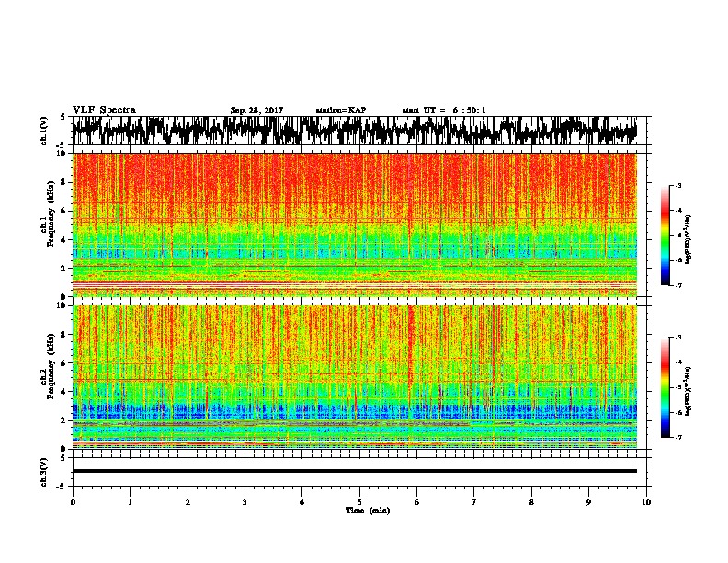The width and height of the screenshot is (728, 563).
Task: Click the 1 label on the Time axis
Action: (130, 502)
